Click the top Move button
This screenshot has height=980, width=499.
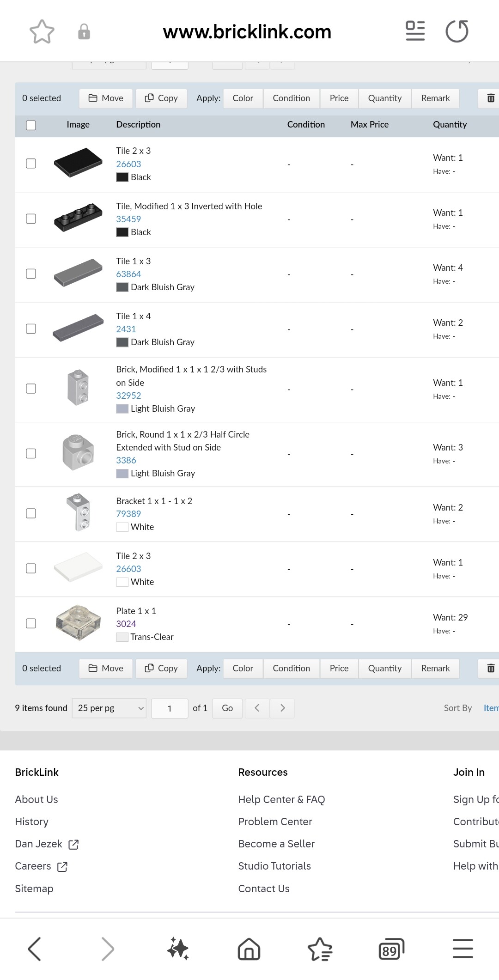[106, 98]
